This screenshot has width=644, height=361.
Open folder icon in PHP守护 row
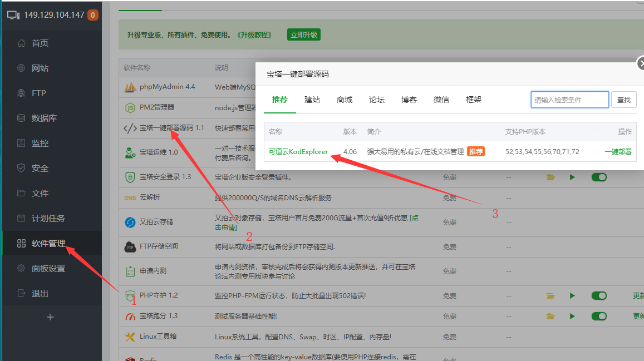[x=550, y=295]
